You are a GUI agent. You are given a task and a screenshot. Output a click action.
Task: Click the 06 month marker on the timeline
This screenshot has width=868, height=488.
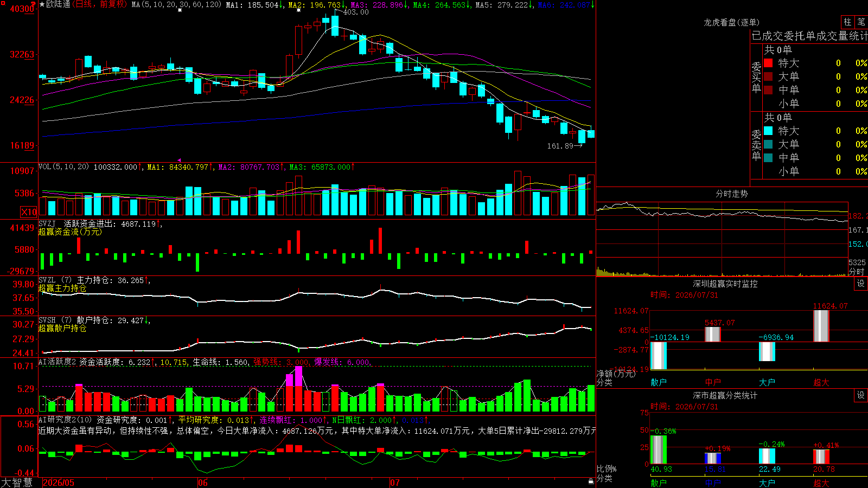(203, 483)
